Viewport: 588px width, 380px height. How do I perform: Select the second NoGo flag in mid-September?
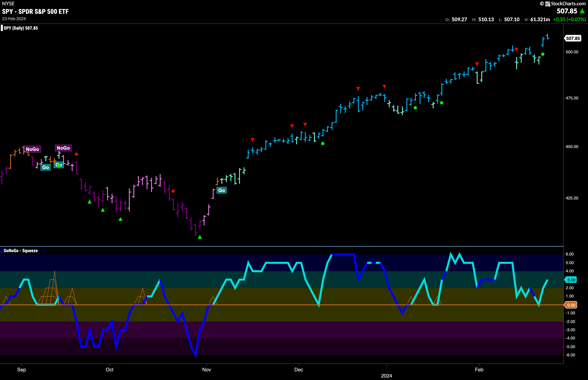pyautogui.click(x=63, y=148)
